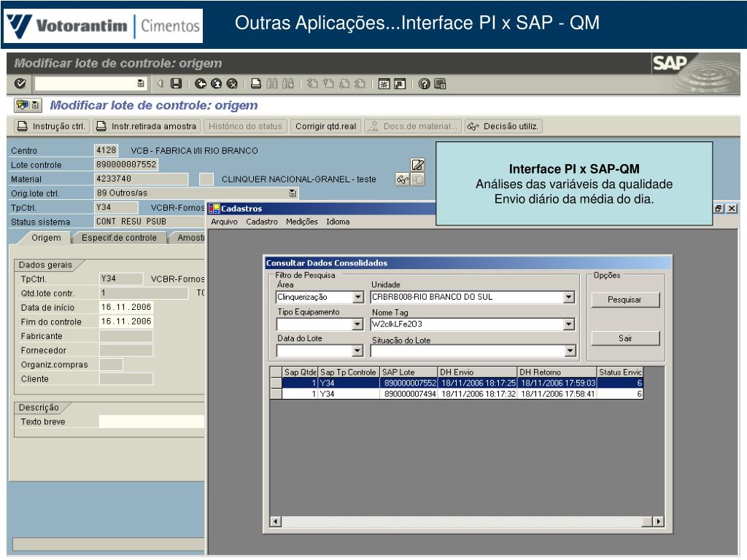Open the command field history list

point(141,84)
